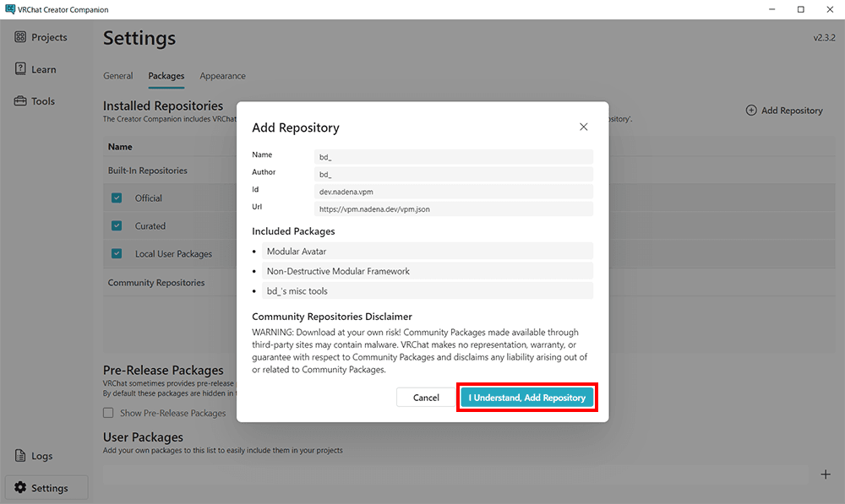Viewport: 845px width, 504px height.
Task: Open the Logs document icon
Action: 20,456
